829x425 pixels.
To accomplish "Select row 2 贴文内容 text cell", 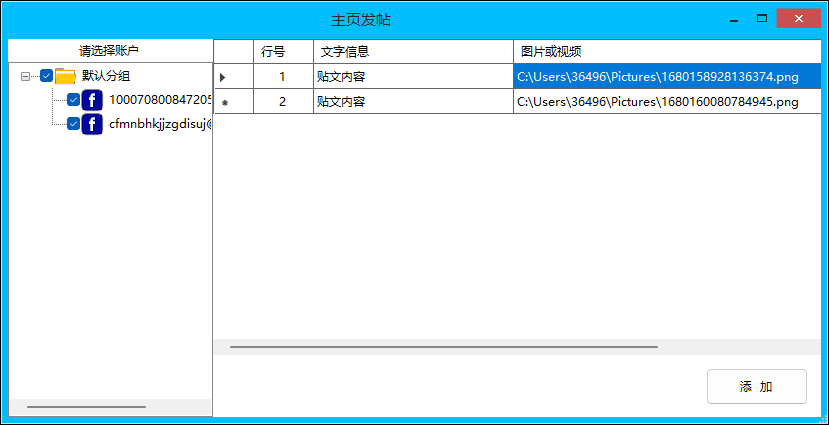I will click(x=412, y=102).
